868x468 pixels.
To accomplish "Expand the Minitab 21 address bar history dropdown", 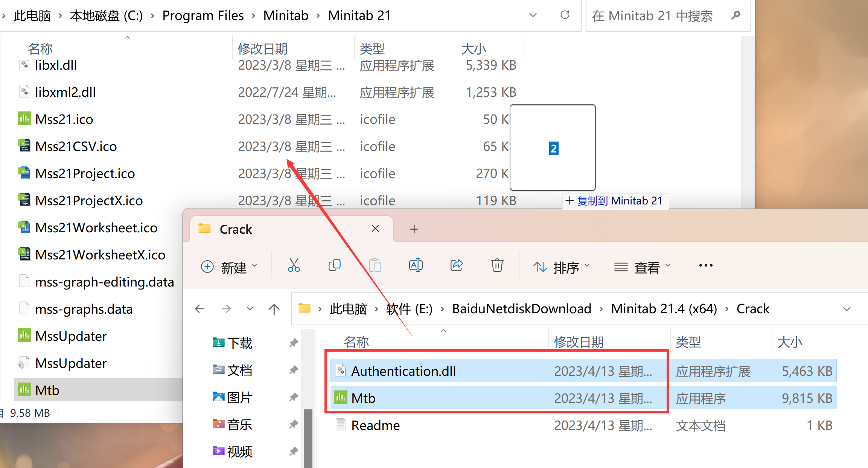I will [x=533, y=15].
